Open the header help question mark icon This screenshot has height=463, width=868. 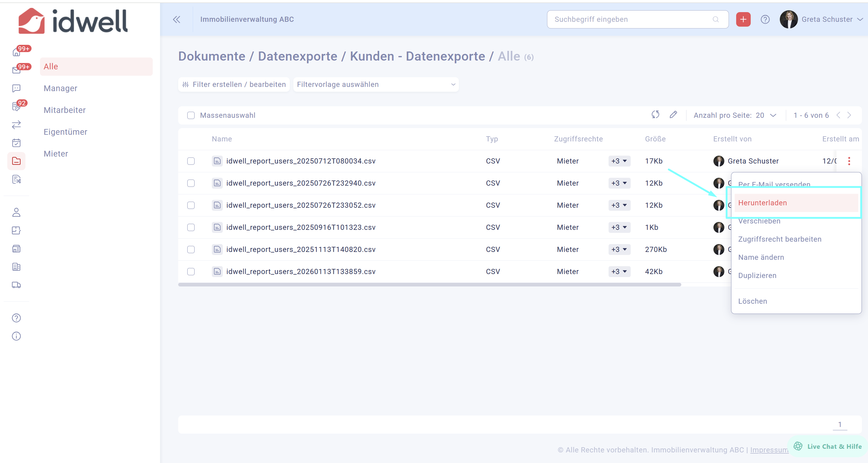pyautogui.click(x=765, y=19)
